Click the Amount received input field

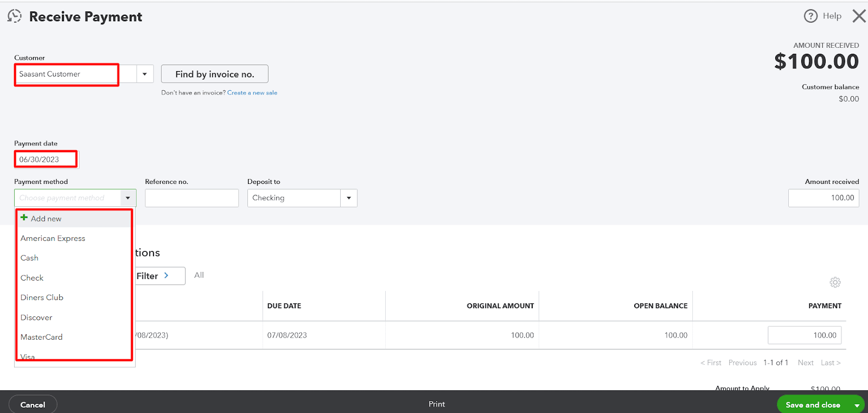click(x=824, y=198)
